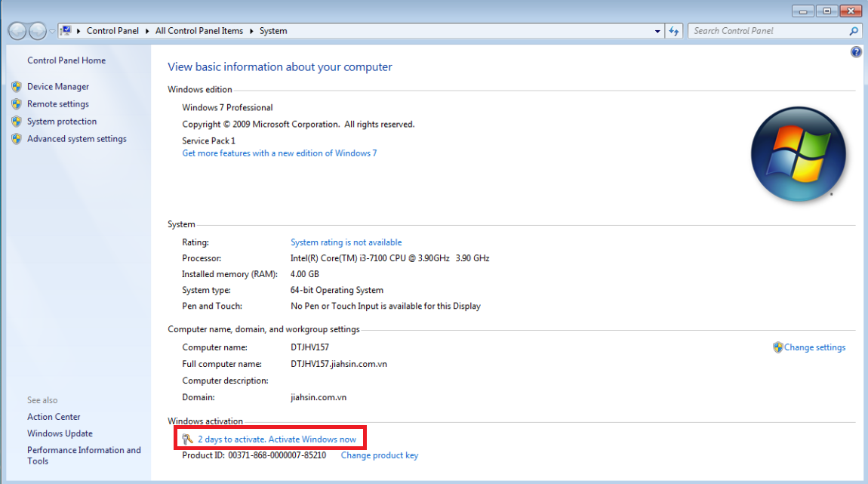Click the shield icon next to System protection
This screenshot has width=868, height=484.
point(17,122)
